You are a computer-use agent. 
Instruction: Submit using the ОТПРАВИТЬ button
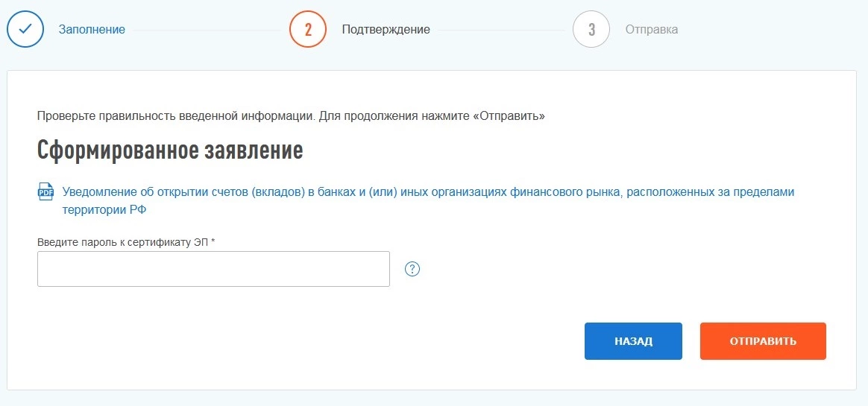(x=763, y=340)
